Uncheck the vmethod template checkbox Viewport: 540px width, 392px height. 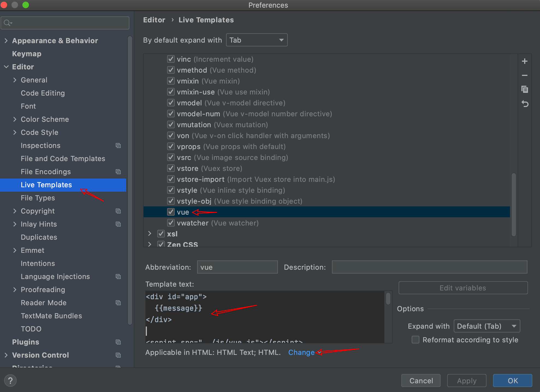(x=171, y=70)
